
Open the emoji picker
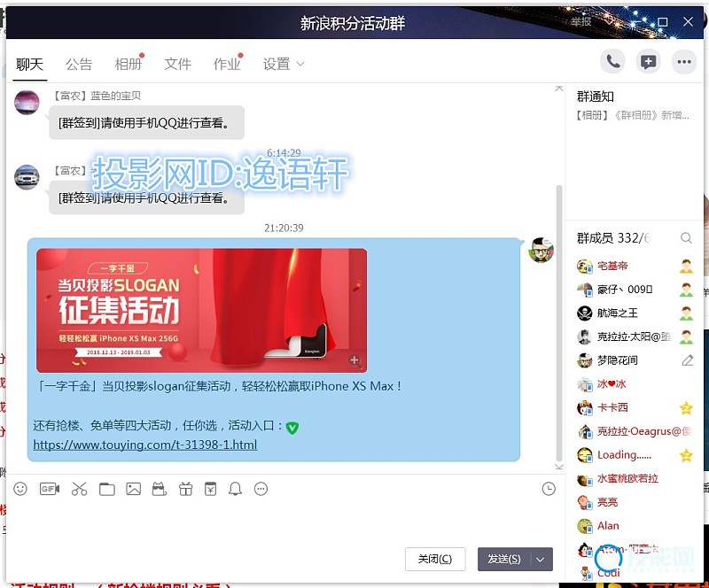[20, 489]
